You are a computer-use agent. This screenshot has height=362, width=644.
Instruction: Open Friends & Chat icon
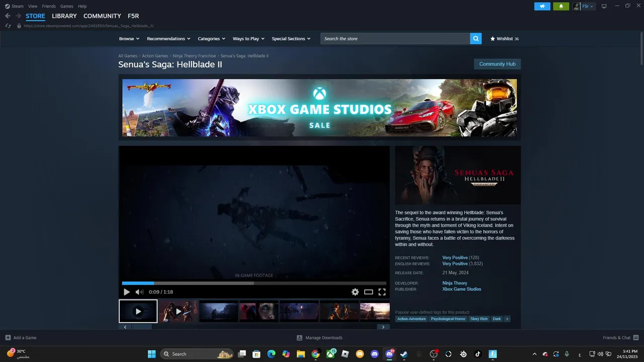pos(636,338)
